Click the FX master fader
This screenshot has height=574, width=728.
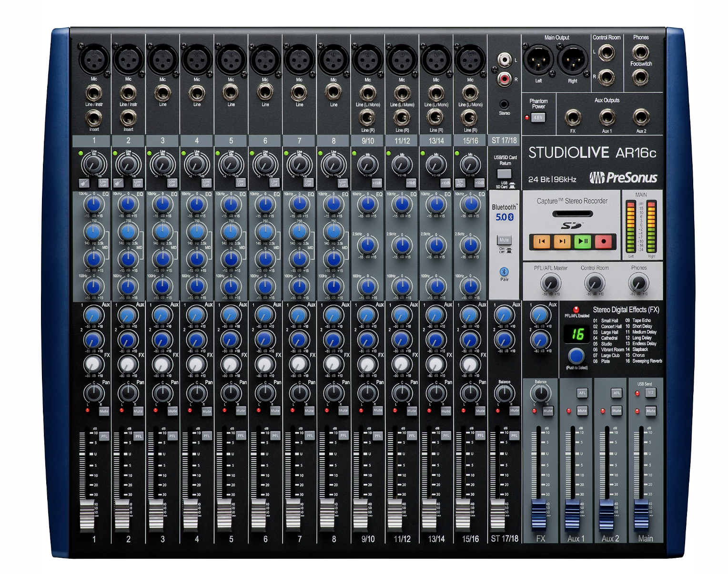pos(538,515)
